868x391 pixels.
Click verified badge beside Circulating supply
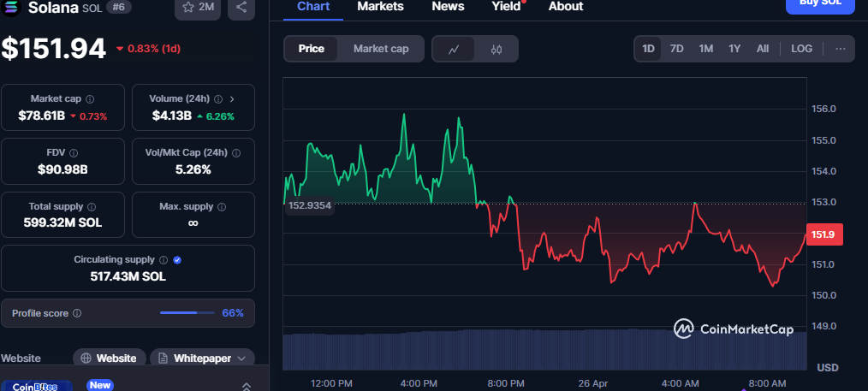point(177,260)
